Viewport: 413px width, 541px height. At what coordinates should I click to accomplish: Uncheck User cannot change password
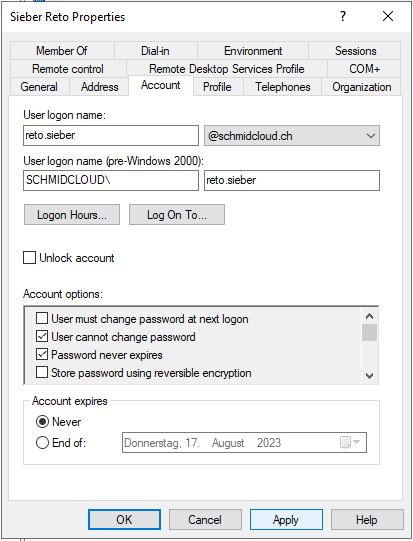tap(42, 336)
